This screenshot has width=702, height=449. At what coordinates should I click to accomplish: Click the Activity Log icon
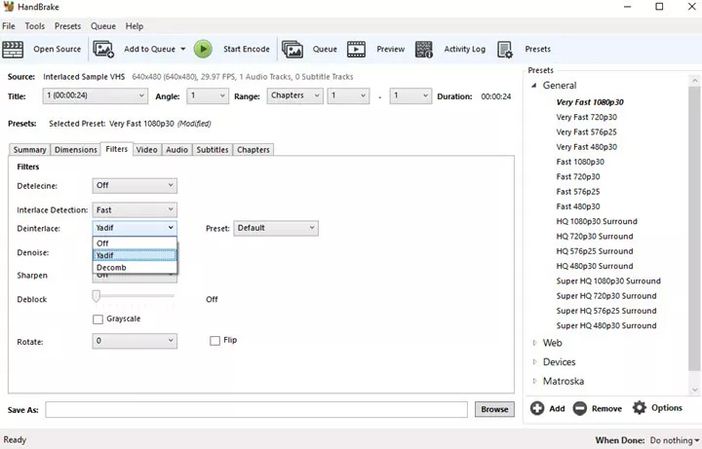[x=424, y=49]
